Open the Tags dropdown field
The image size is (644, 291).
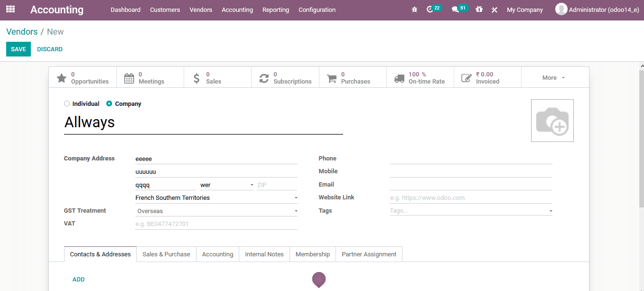(471, 211)
